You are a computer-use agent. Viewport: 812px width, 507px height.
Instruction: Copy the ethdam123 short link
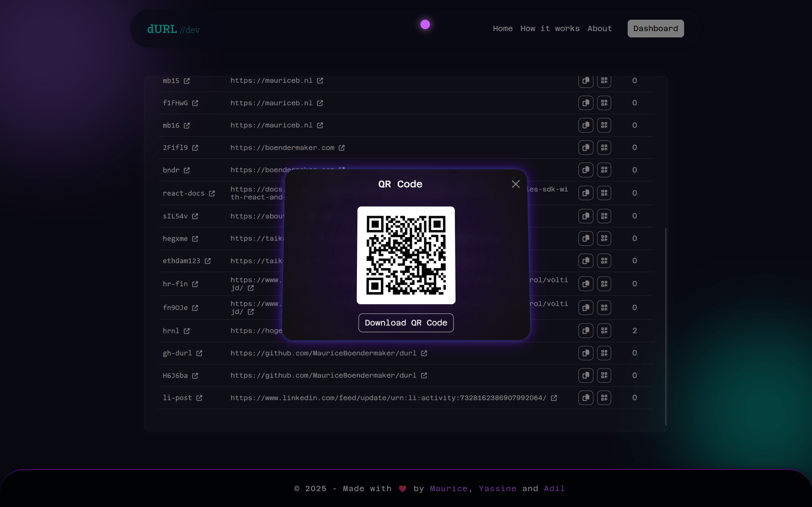pyautogui.click(x=585, y=261)
